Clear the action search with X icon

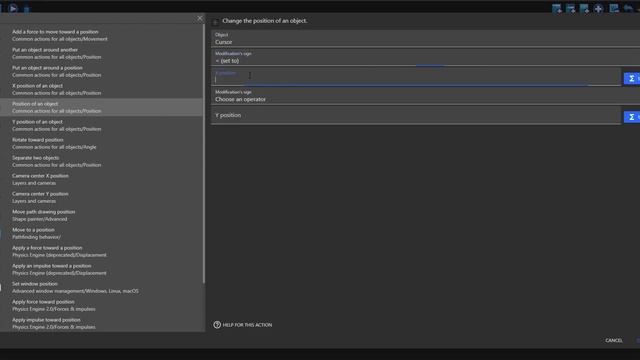pos(200,18)
